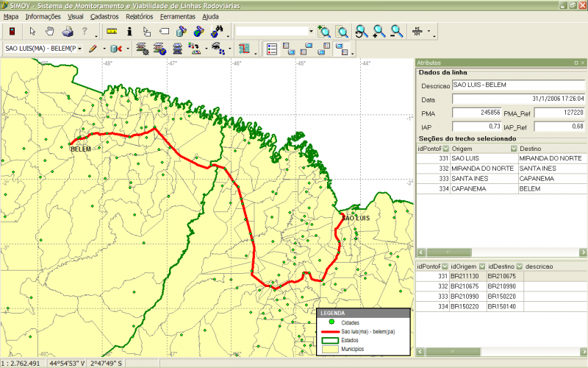Select the Information (i) tool
The image size is (588, 368).
click(130, 32)
